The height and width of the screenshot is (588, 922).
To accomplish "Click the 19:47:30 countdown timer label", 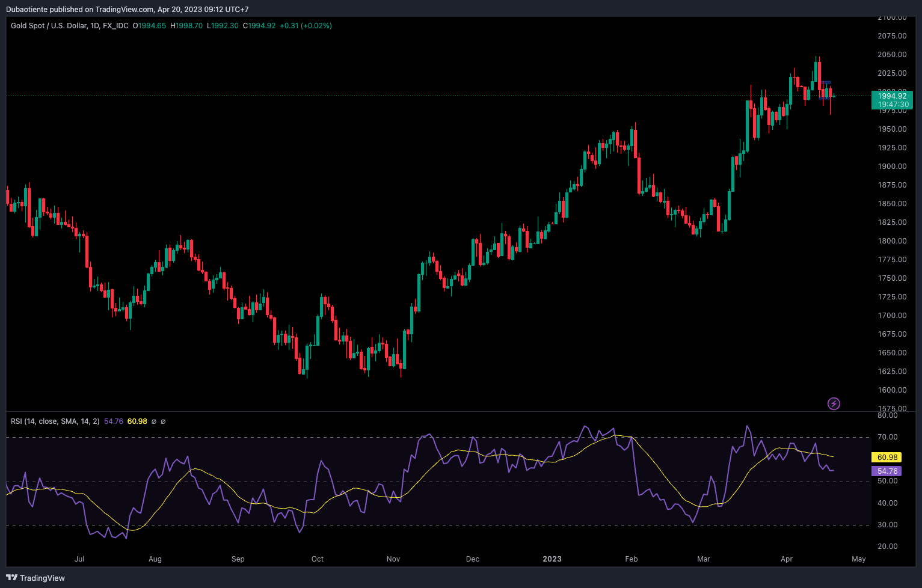I will [892, 105].
